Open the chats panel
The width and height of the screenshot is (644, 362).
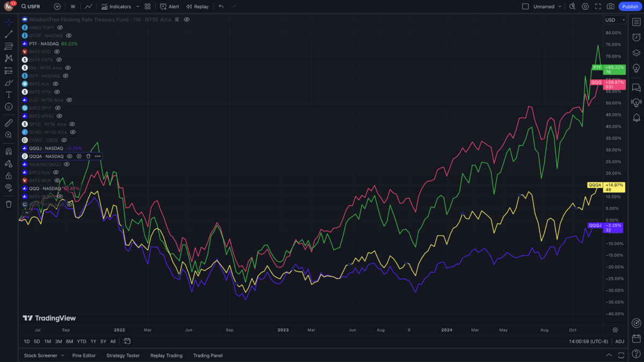point(636,87)
